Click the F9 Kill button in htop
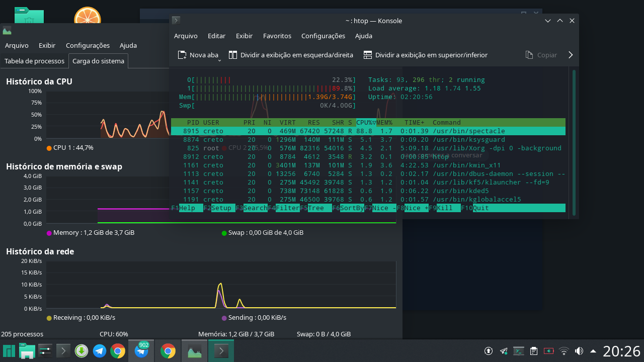This screenshot has height=362, width=644. tap(445, 208)
